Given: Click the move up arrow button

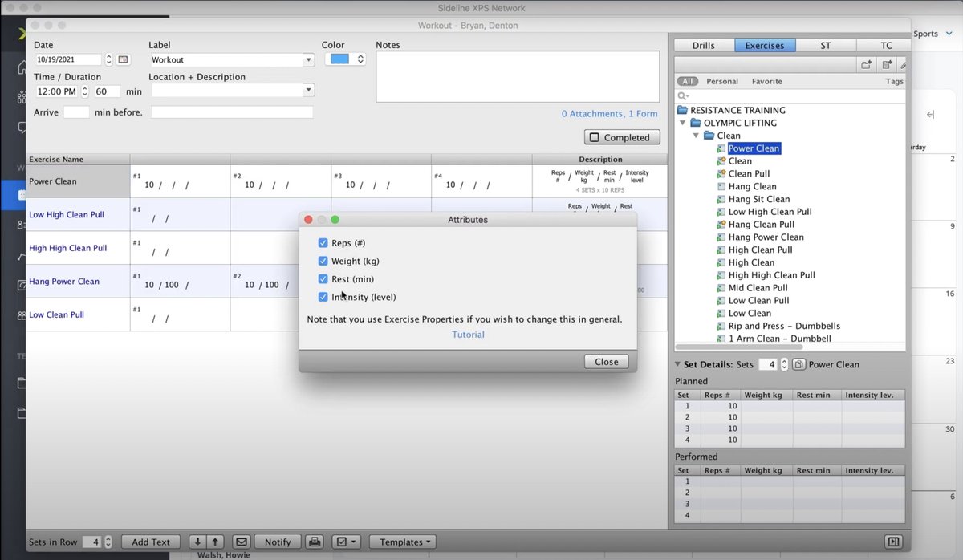Looking at the screenshot, I should click(215, 542).
